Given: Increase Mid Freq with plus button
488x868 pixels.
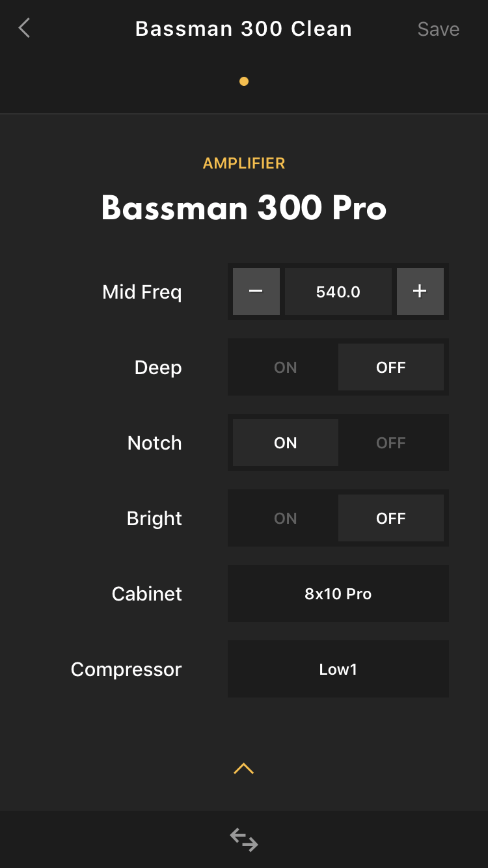Looking at the screenshot, I should pyautogui.click(x=420, y=292).
